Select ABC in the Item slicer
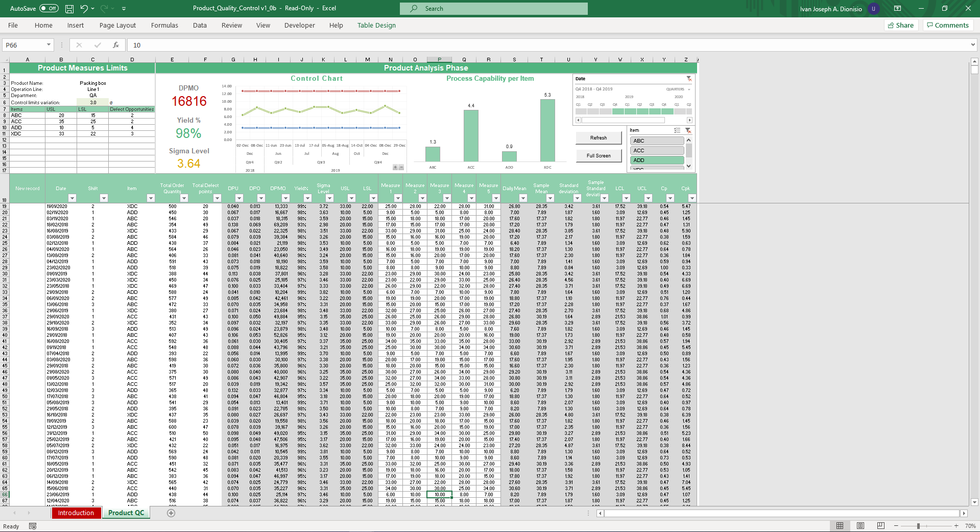This screenshot has width=980, height=532. point(657,141)
